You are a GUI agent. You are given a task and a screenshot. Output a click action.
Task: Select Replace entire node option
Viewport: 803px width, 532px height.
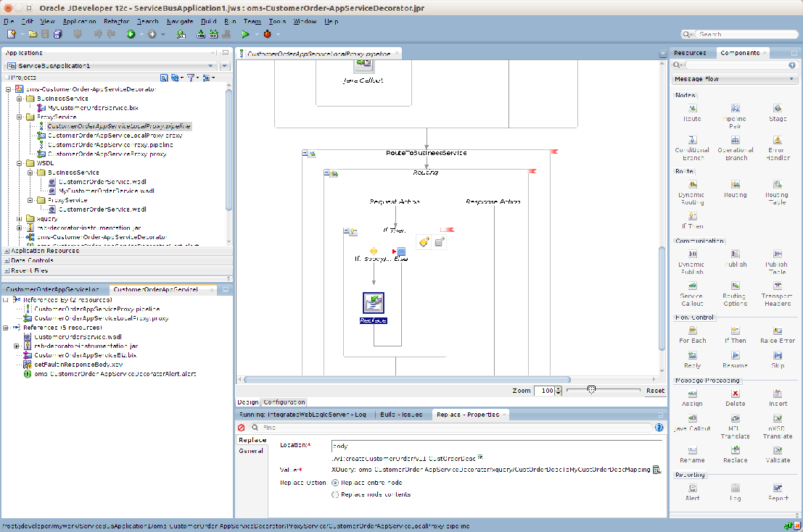pyautogui.click(x=335, y=482)
